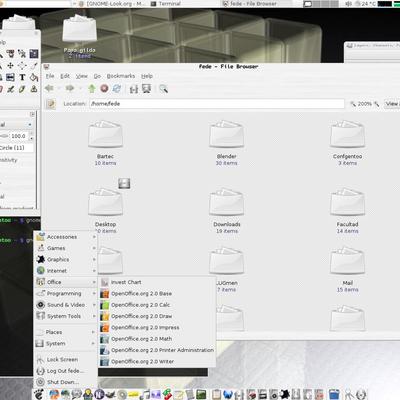Select Facultad folder
The width and height of the screenshot is (400, 400).
347,211
